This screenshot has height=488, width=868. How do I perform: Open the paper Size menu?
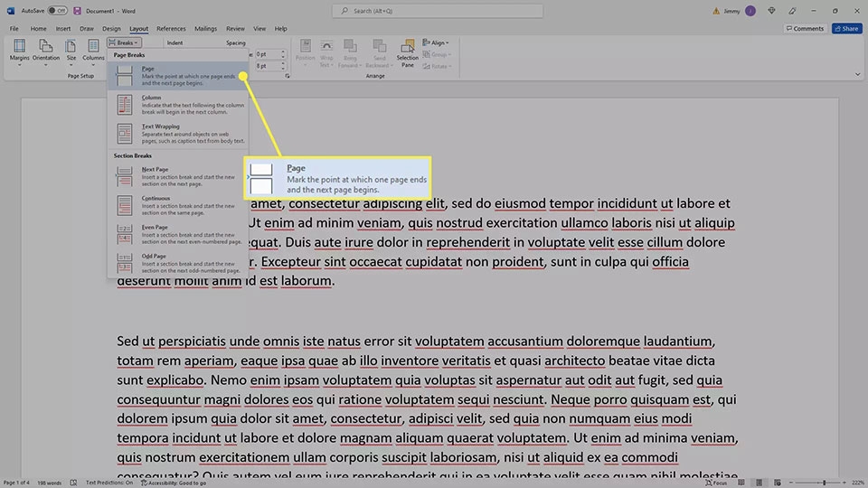(x=71, y=52)
